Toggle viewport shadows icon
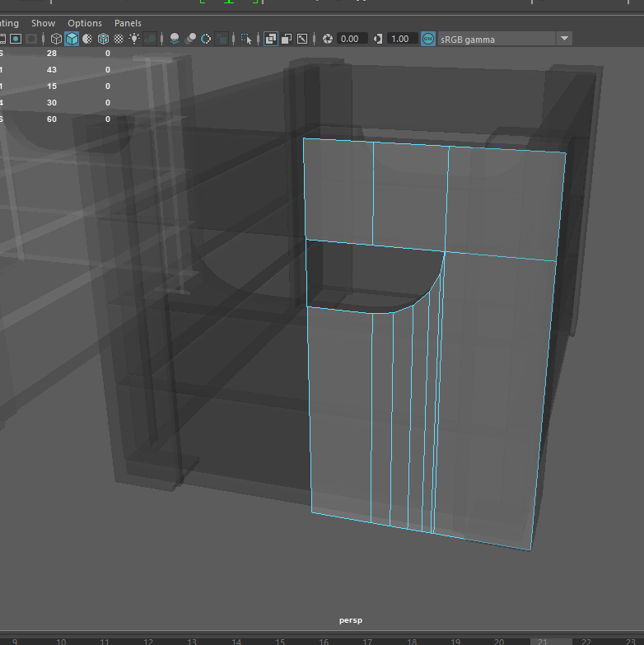Viewport: 644px width, 645px height. (x=151, y=39)
